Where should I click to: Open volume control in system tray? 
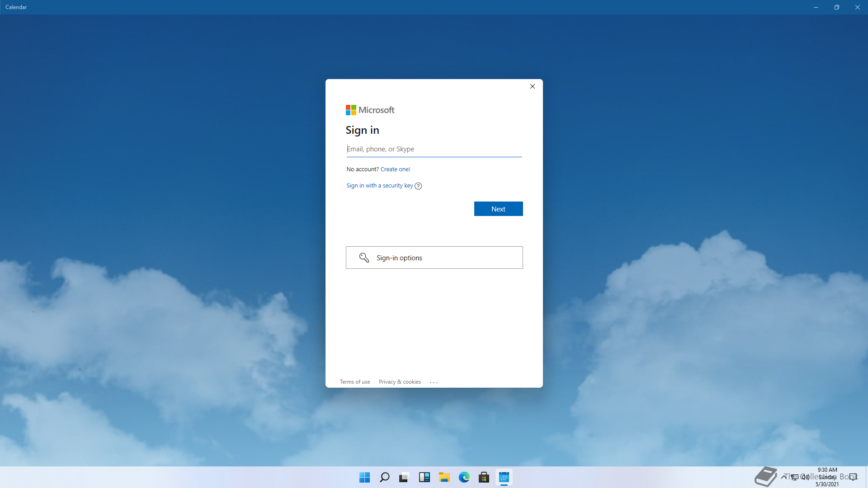[x=805, y=477]
